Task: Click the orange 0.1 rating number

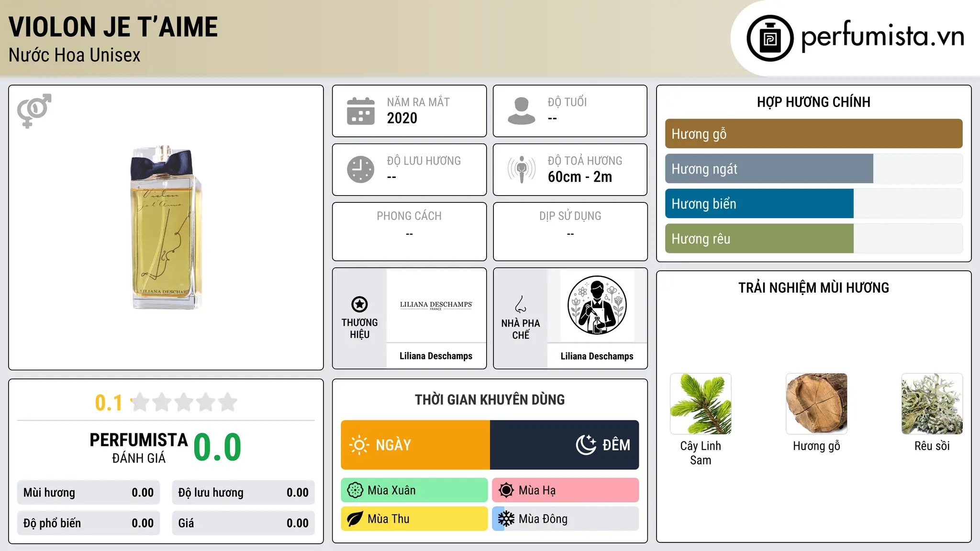Action: click(x=109, y=403)
